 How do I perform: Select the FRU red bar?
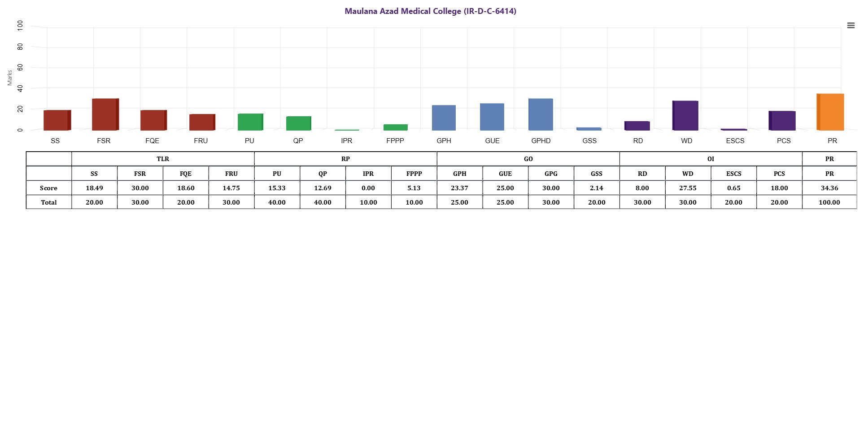202,122
